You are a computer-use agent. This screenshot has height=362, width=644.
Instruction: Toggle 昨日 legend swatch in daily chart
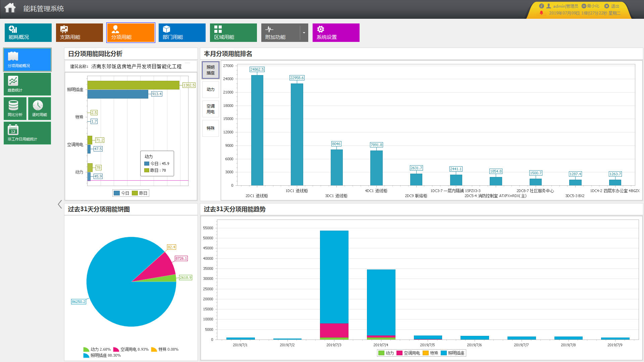pos(135,193)
